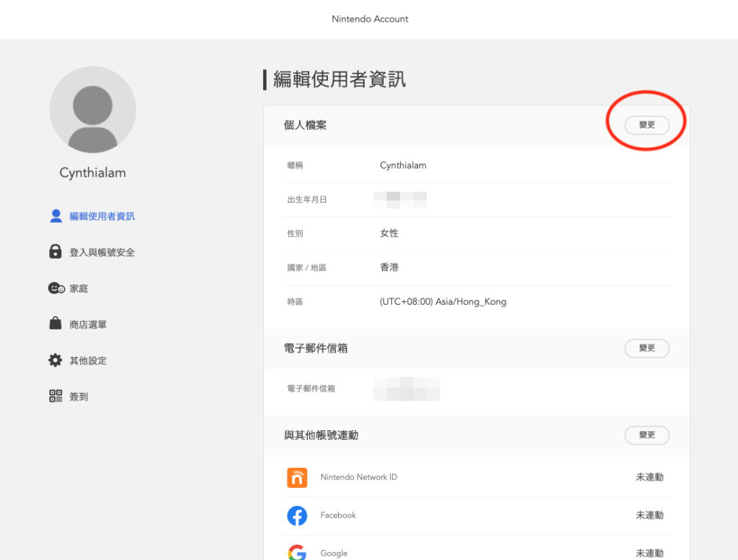738x560 pixels.
Task: Click the 未連動 status for Facebook
Action: (649, 515)
